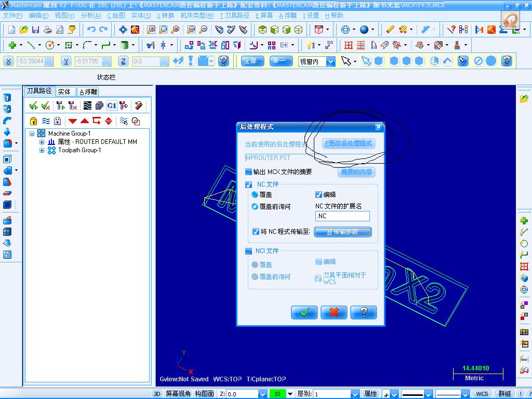The image size is (532, 399).
Task: Confirm dialog with green check button
Action: click(304, 312)
